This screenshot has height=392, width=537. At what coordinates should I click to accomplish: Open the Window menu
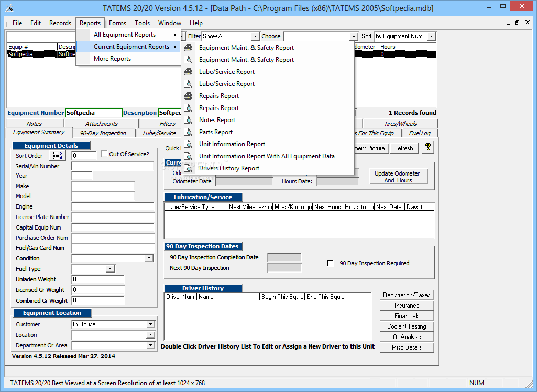tap(170, 23)
